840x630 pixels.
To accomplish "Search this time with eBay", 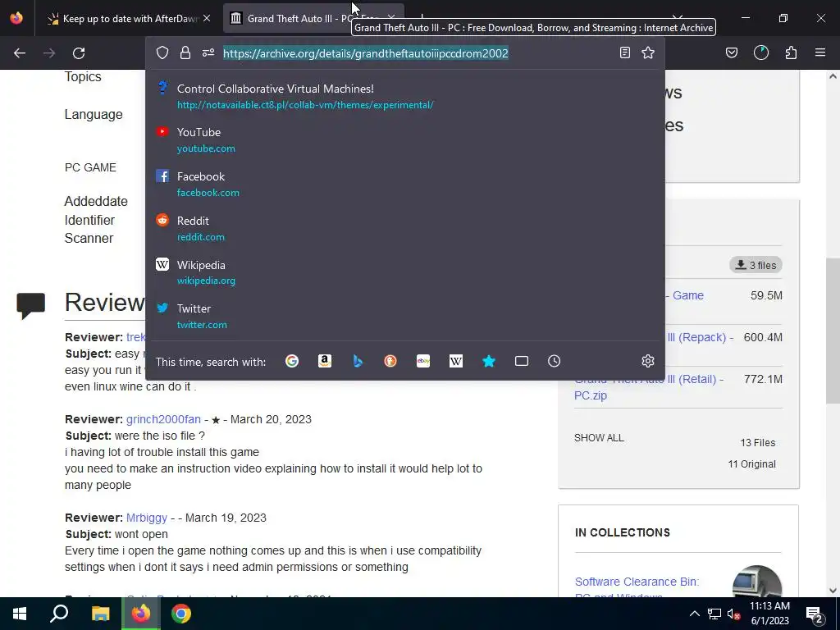I will tap(423, 361).
